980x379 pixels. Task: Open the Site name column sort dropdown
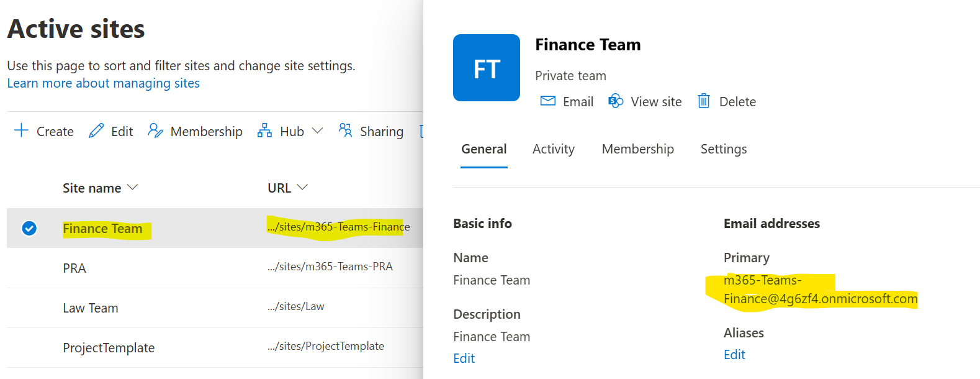[132, 188]
